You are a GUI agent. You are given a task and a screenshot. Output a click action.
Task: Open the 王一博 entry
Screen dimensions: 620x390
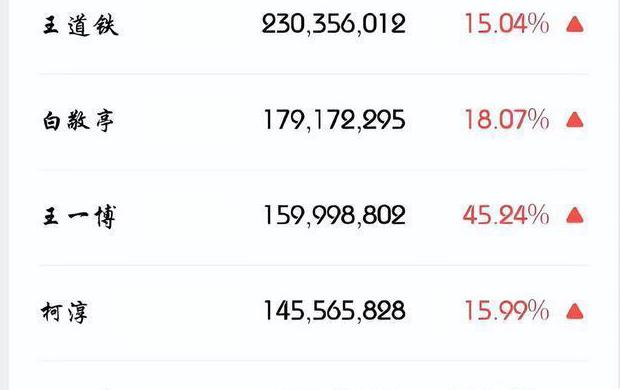coord(79,217)
